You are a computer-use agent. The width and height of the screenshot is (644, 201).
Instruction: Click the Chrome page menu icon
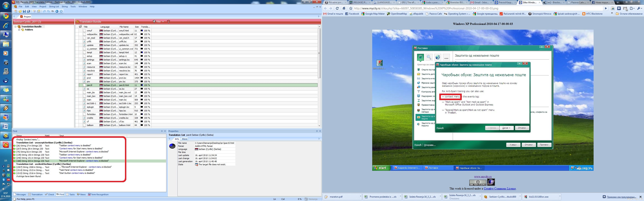point(632,8)
